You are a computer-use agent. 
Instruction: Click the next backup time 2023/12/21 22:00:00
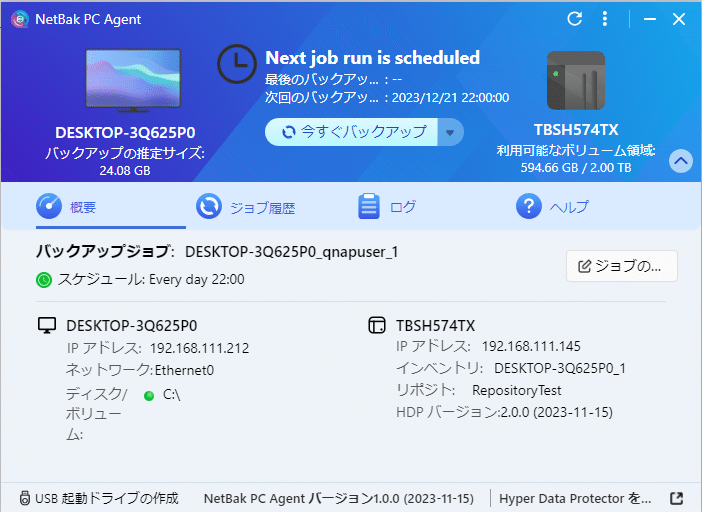[450, 98]
